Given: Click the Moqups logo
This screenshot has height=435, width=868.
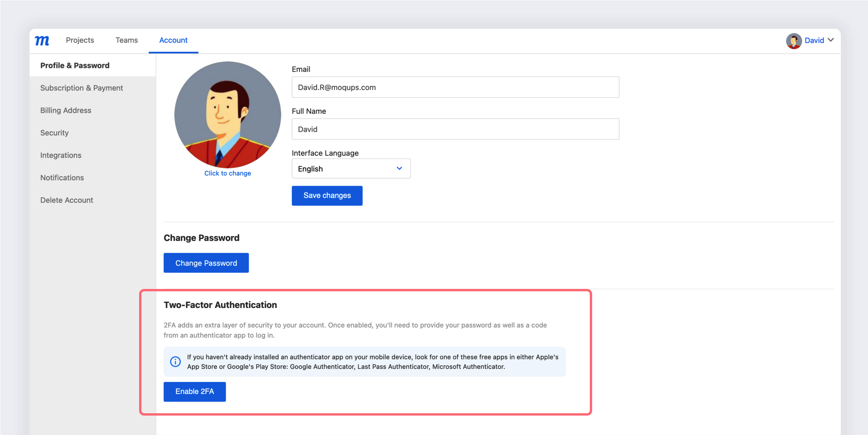Looking at the screenshot, I should [42, 40].
